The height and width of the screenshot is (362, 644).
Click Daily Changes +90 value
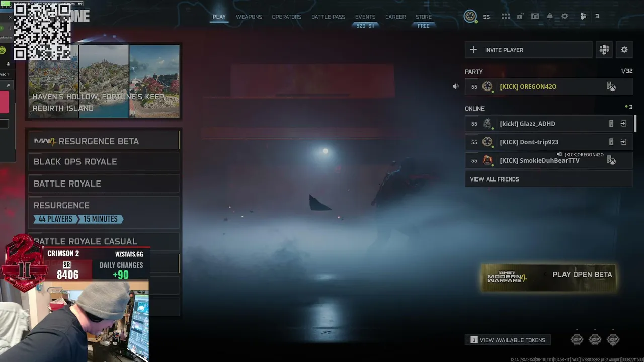click(121, 275)
